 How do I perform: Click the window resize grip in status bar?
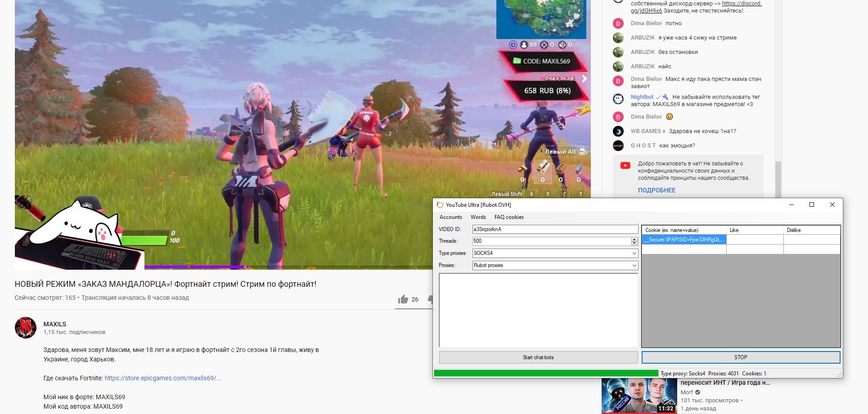point(839,374)
